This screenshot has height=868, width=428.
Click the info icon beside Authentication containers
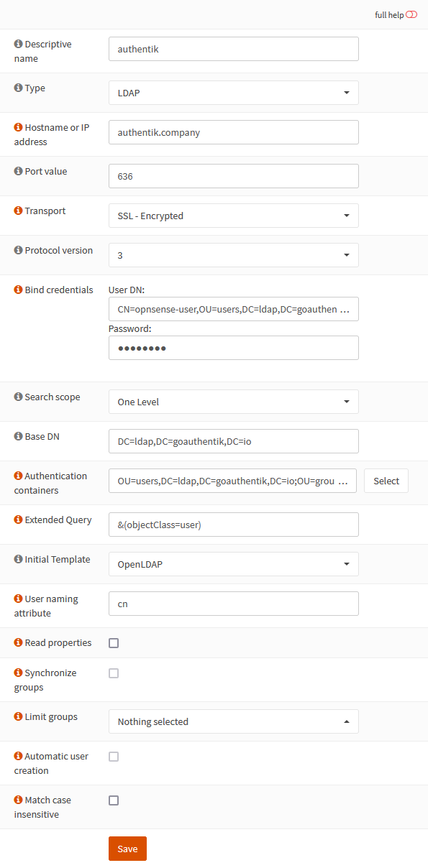(x=18, y=476)
